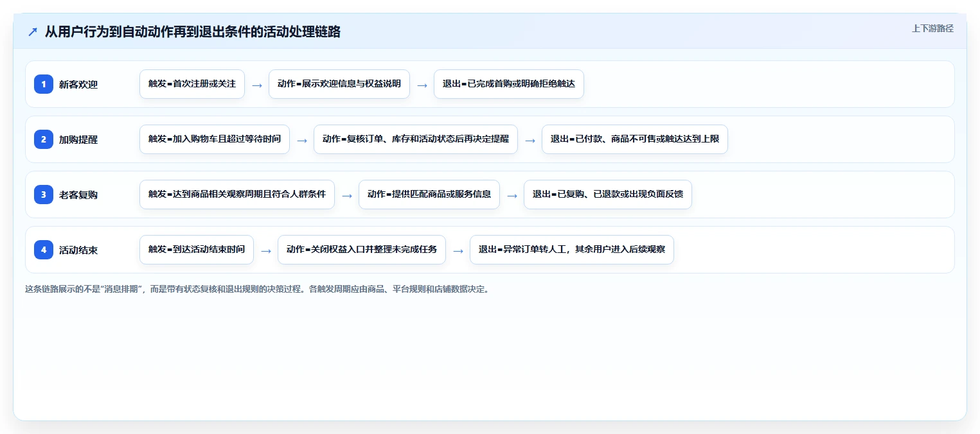Viewport: 980px width, 434px height.
Task: Click the 上下游路径 label at top right
Action: point(932,29)
